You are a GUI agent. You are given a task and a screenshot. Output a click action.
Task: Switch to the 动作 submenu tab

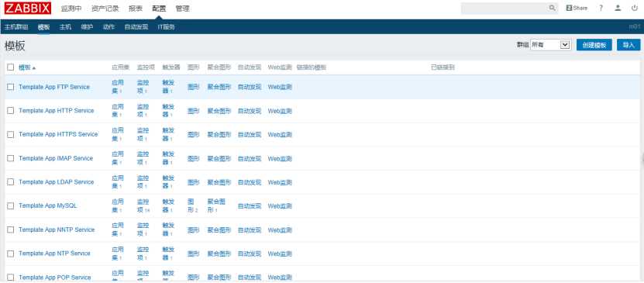pos(108,27)
